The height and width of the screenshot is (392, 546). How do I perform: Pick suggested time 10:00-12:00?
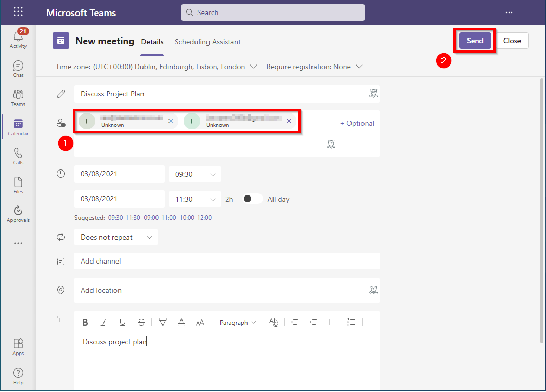tap(196, 218)
